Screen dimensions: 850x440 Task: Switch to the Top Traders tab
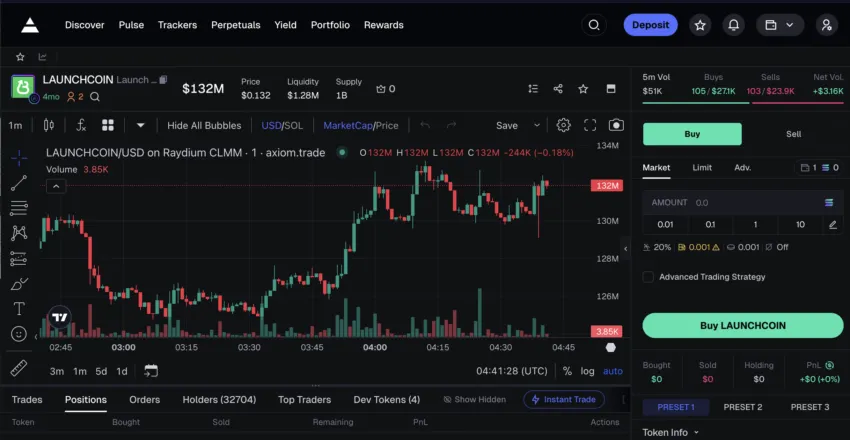pos(304,399)
